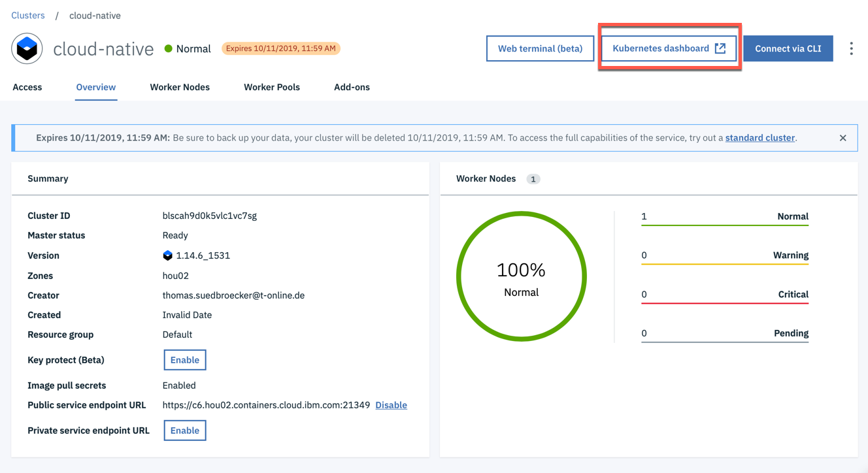The height and width of the screenshot is (473, 868).
Task: Open the three-dot overflow menu
Action: coord(852,48)
